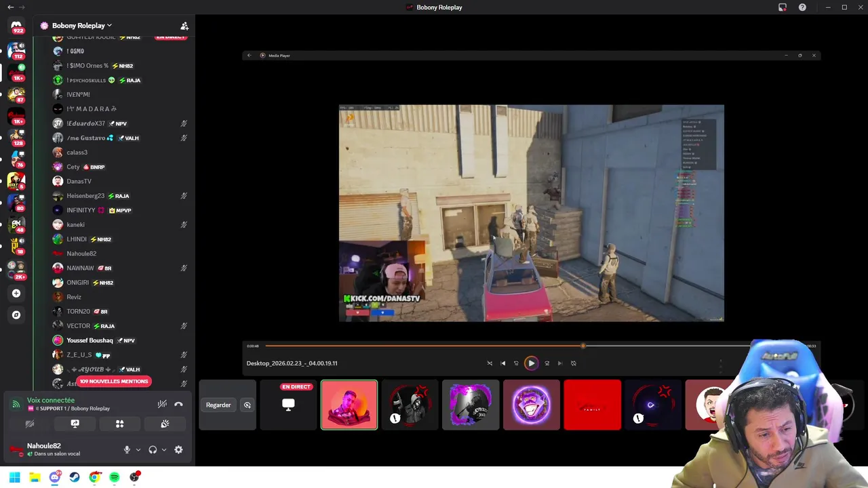This screenshot has width=868, height=488.
Task: Open OBS Studio from taskbar
Action: pyautogui.click(x=135, y=477)
